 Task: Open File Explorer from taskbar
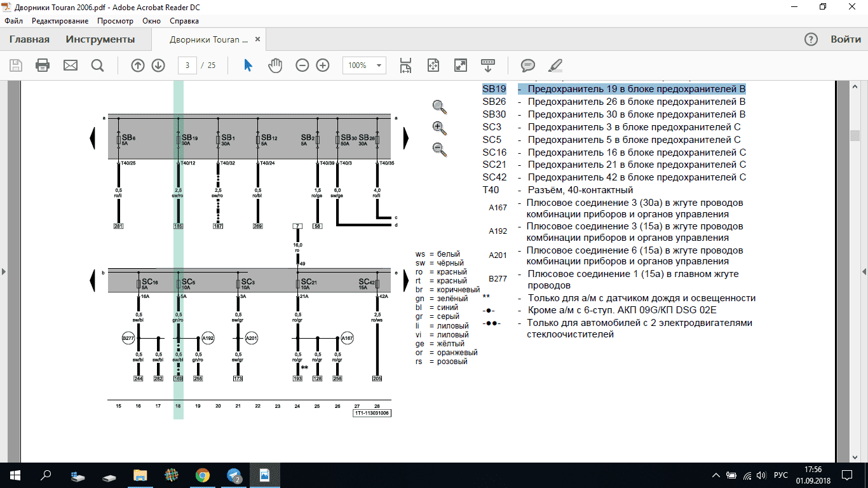[x=140, y=475]
